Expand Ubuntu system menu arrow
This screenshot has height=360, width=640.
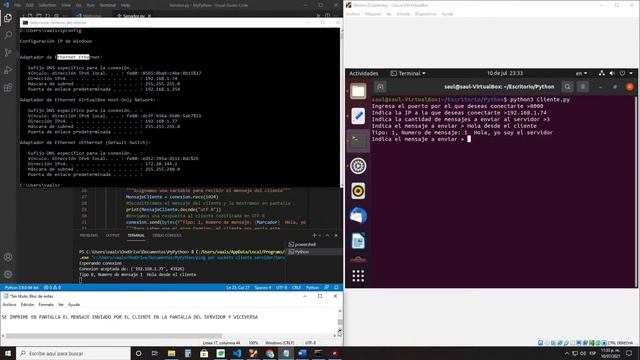(631, 73)
